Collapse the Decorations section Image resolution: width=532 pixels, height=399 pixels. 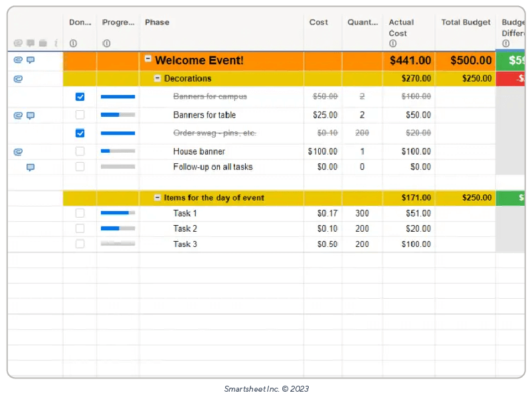point(157,78)
